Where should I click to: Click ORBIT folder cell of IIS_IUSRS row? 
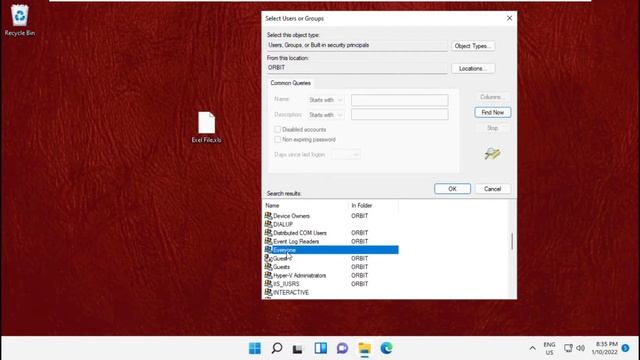pyautogui.click(x=360, y=283)
